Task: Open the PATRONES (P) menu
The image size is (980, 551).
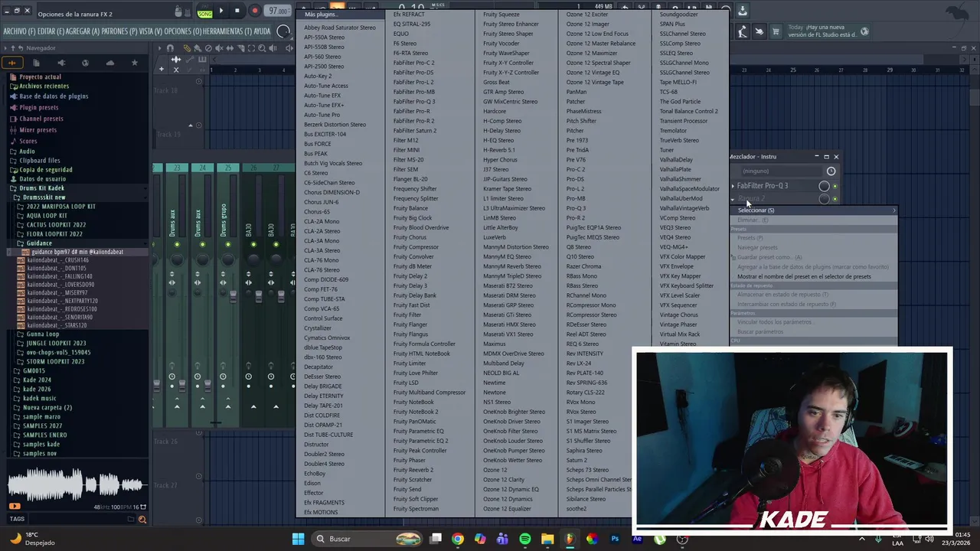Action: point(121,31)
